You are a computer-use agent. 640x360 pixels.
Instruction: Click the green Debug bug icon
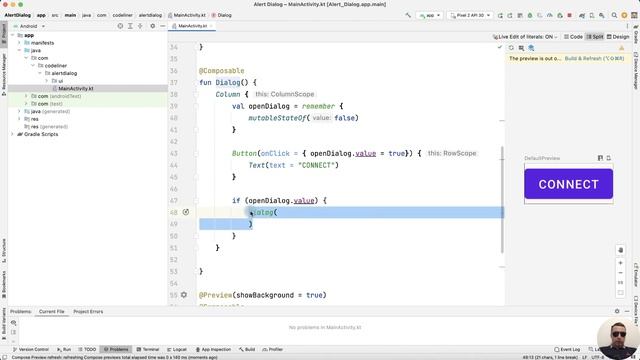530,15
